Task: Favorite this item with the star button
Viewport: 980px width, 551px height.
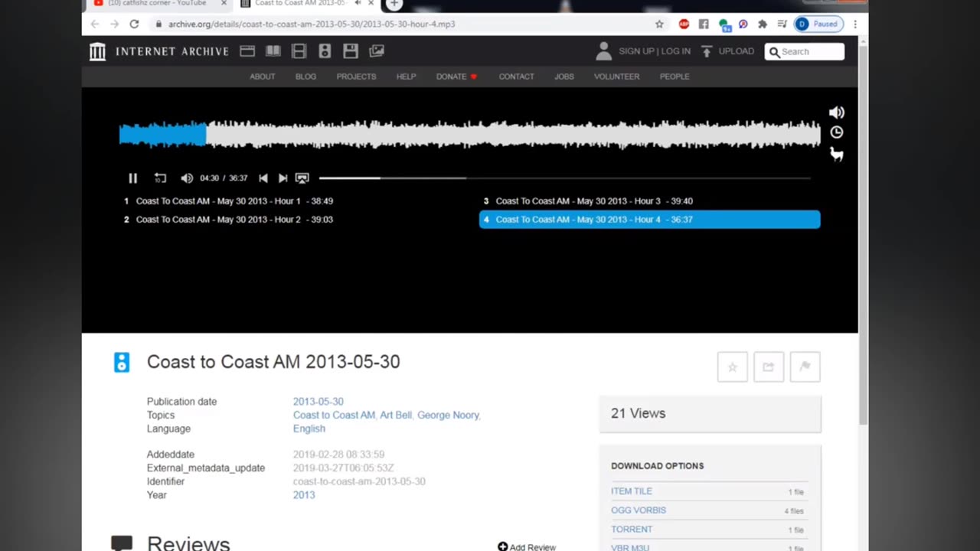Action: click(x=733, y=367)
